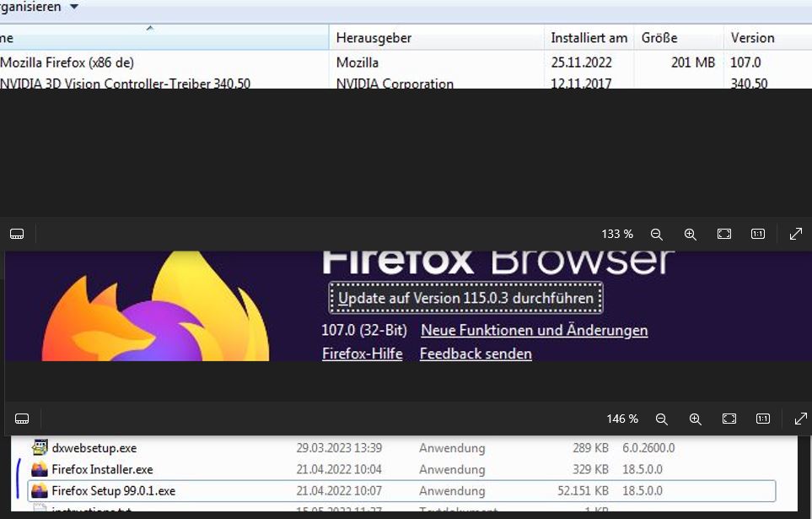Image resolution: width=812 pixels, height=519 pixels.
Task: Open the Feedback senden link
Action: (476, 354)
